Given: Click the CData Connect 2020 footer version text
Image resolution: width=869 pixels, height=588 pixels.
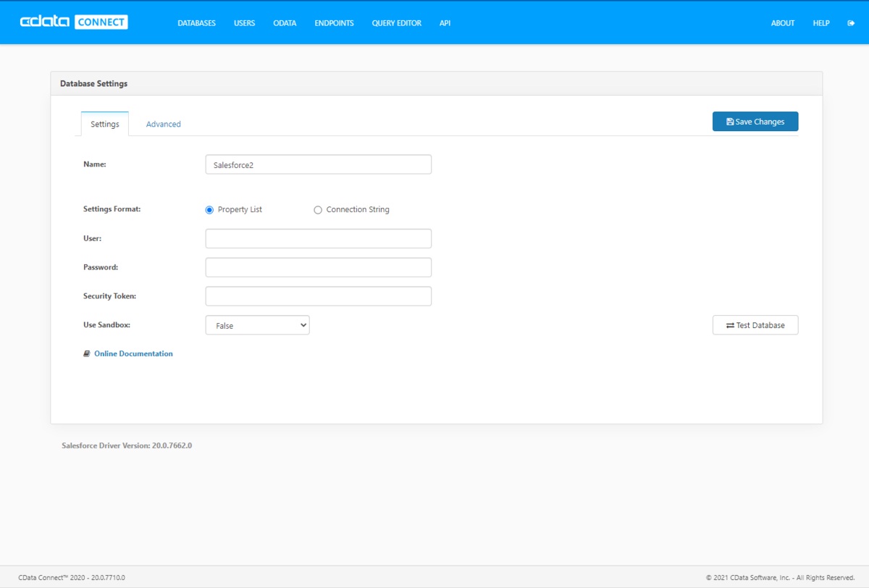Looking at the screenshot, I should pyautogui.click(x=72, y=578).
